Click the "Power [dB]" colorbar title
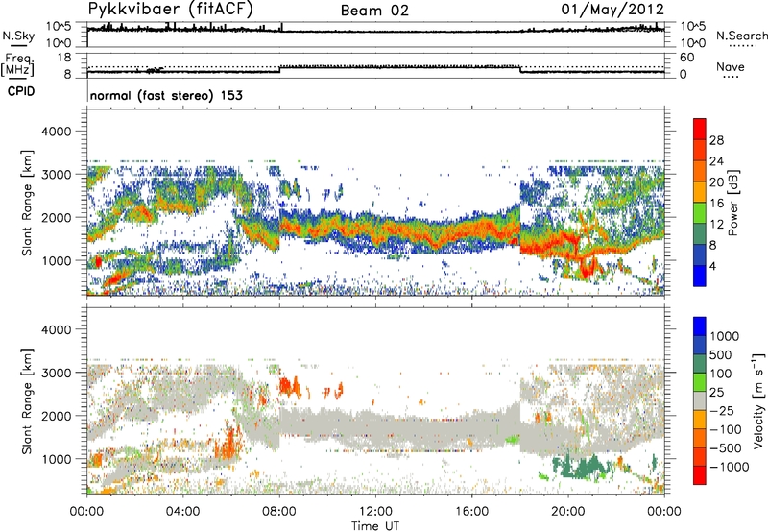The height and width of the screenshot is (532, 768). 732,203
